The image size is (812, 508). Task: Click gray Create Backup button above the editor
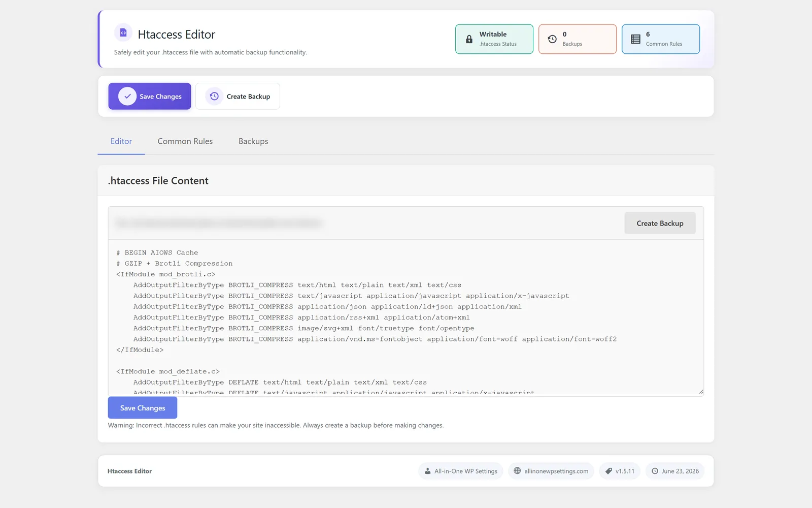pyautogui.click(x=660, y=223)
